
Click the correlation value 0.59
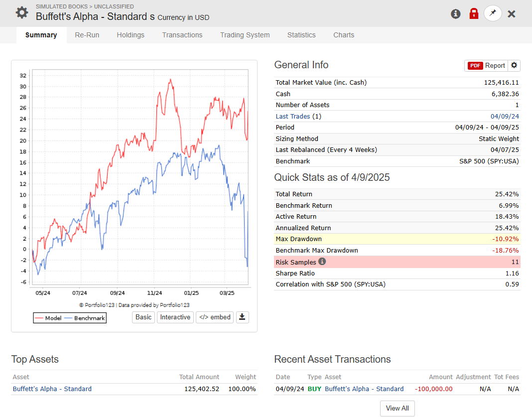tap(512, 284)
